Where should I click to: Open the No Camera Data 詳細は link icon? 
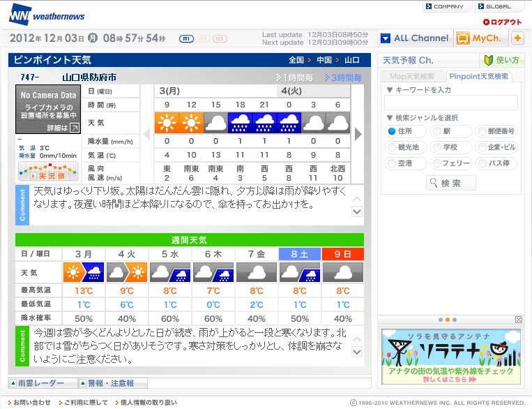coord(75,128)
